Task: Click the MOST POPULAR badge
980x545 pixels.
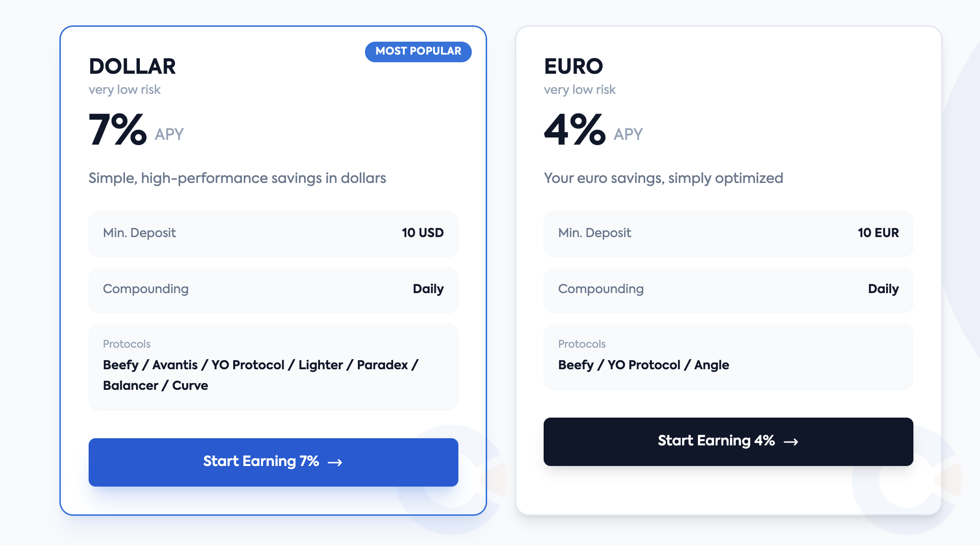Action: (x=418, y=51)
